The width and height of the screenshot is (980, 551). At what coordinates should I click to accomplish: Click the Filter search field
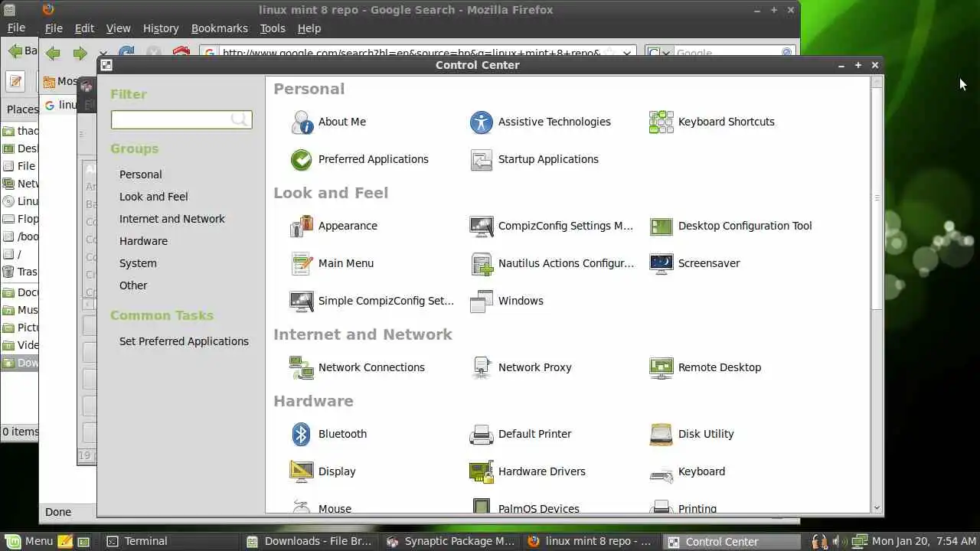(x=181, y=119)
